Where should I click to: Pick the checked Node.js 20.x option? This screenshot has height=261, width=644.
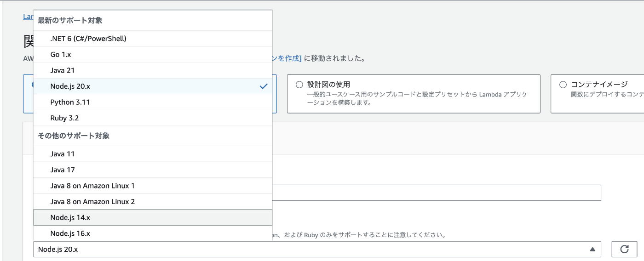pyautogui.click(x=153, y=86)
